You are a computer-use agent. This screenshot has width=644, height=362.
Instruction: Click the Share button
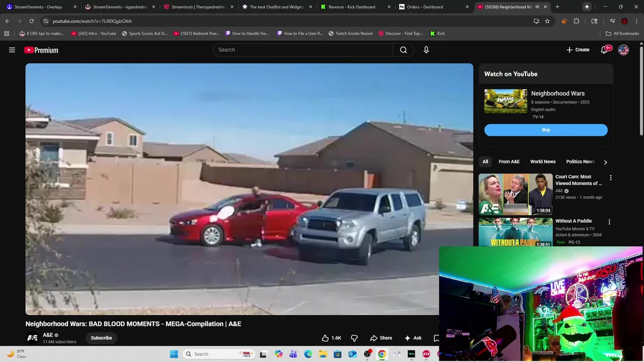click(x=381, y=338)
